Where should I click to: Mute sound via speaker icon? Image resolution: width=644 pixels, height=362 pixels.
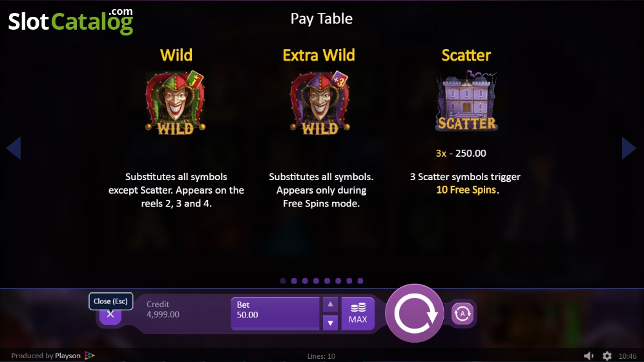point(588,356)
